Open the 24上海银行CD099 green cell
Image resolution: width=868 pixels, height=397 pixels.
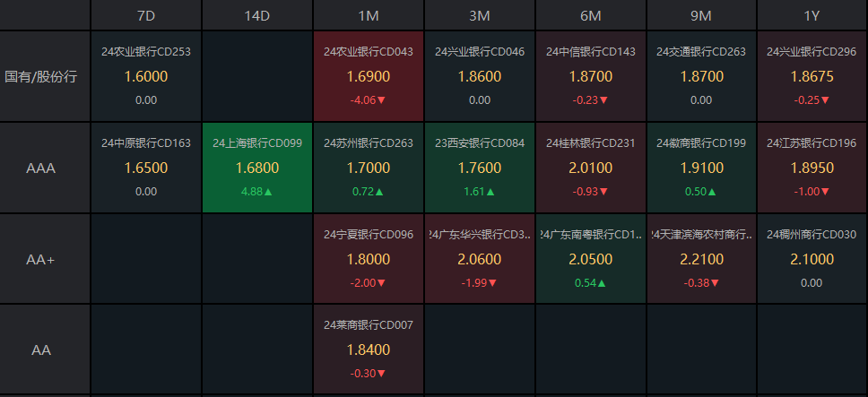click(257, 168)
